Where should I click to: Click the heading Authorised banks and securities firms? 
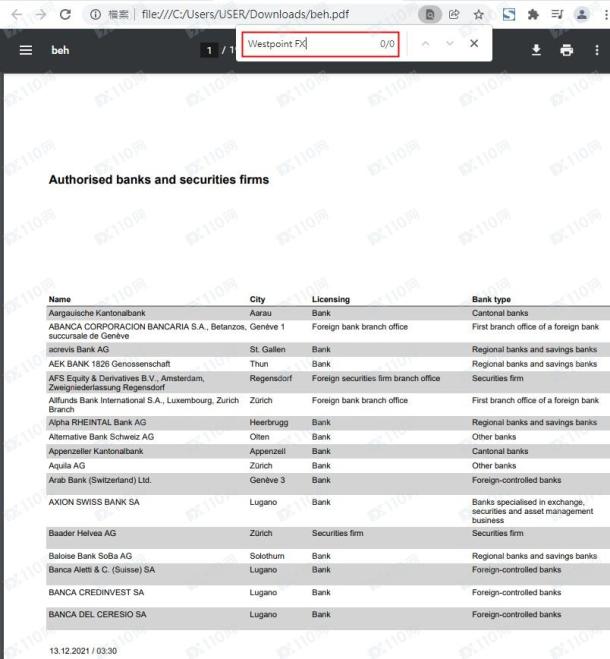tap(159, 180)
